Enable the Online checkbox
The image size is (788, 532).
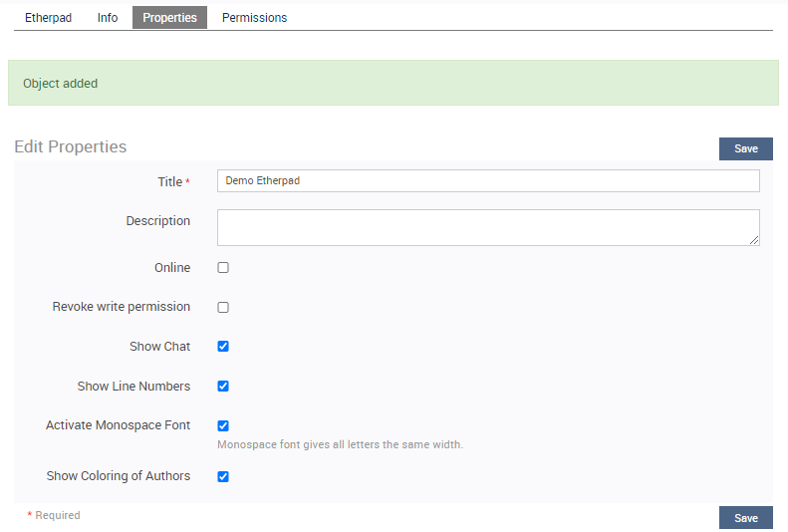coord(223,268)
